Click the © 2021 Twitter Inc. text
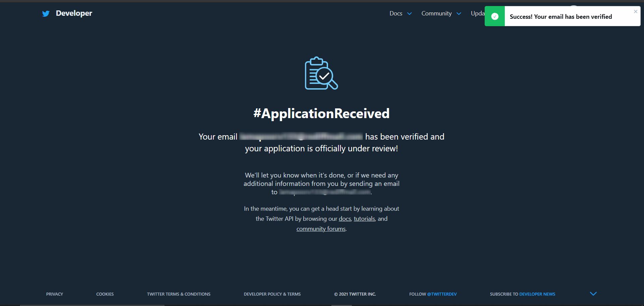This screenshot has width=644, height=306. point(355,294)
